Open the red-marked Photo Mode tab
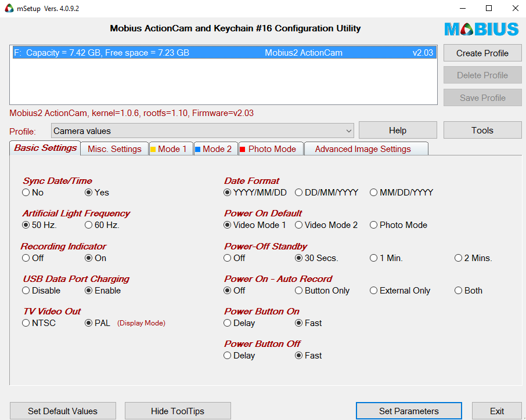 (271, 149)
